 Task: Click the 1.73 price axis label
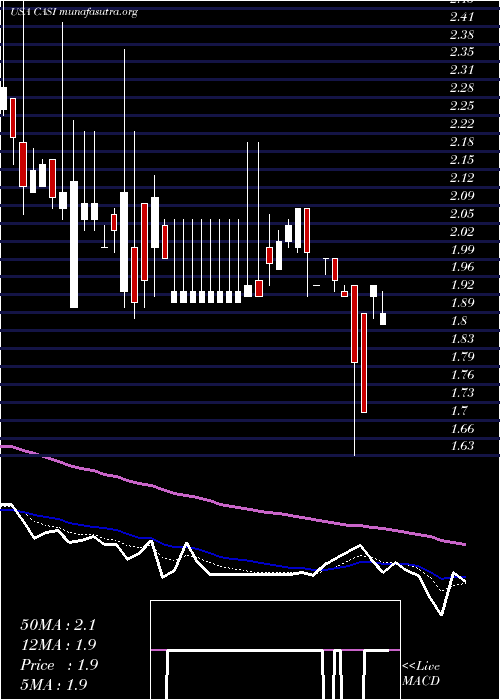point(462,393)
